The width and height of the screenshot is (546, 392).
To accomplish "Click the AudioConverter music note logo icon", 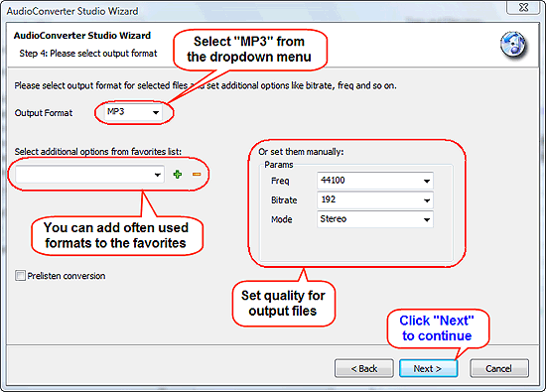I will [513, 45].
